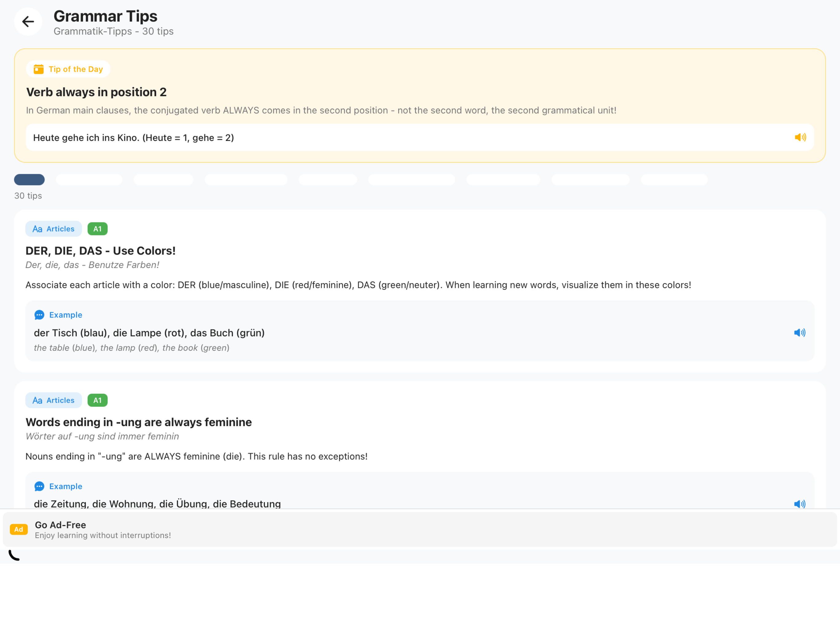Click the 'In German main clauses' description text
Screen dimensions: 840x630
click(321, 110)
